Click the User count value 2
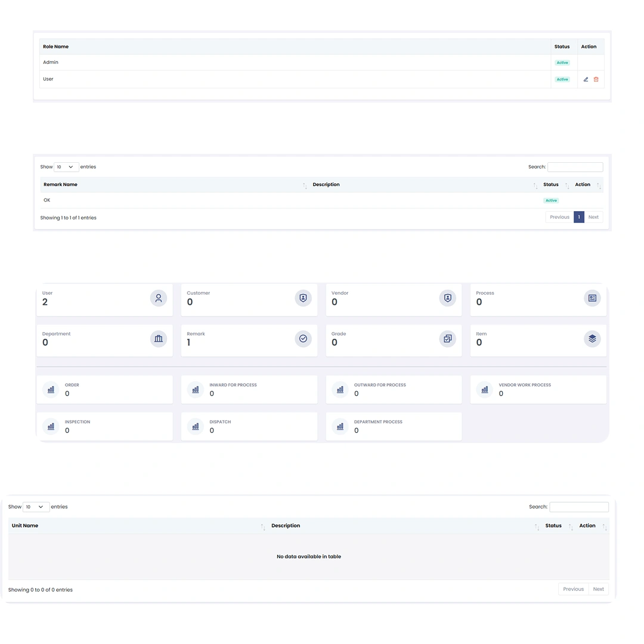This screenshot has height=644, width=644. pos(45,302)
